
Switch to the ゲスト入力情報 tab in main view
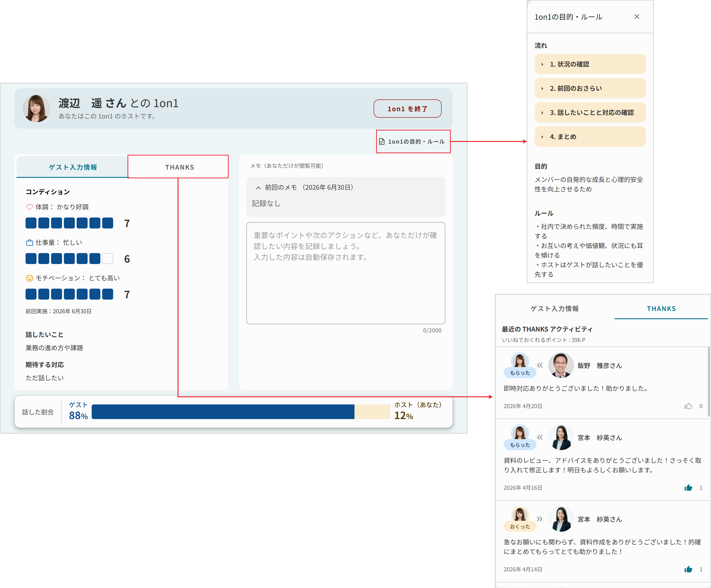(73, 167)
